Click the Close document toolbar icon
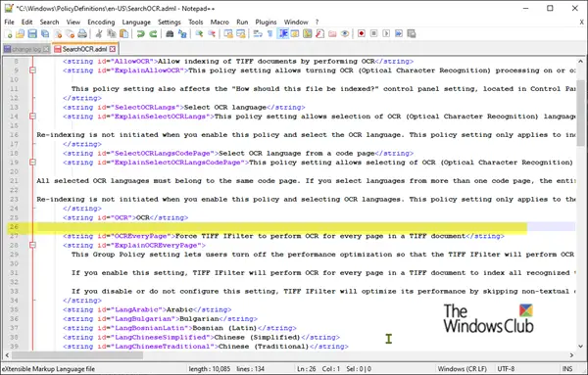 58,33
